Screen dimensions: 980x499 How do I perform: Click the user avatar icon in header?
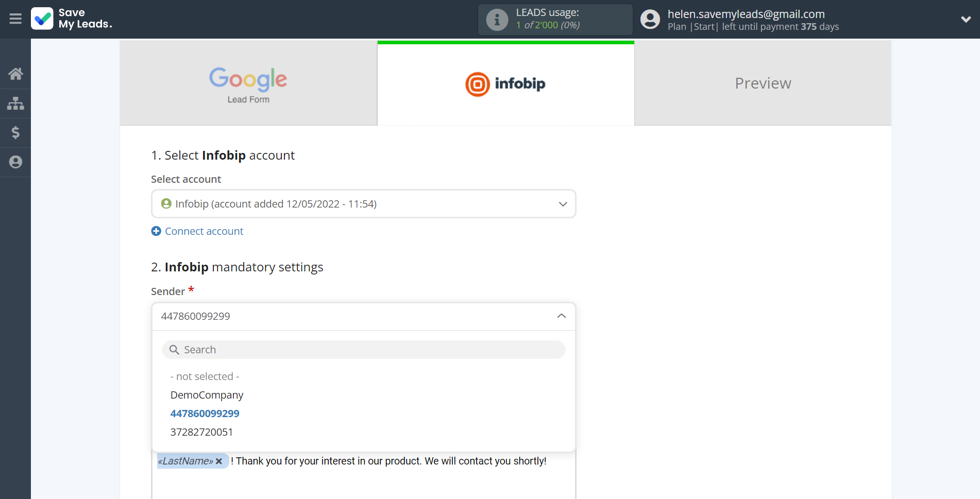pos(650,20)
